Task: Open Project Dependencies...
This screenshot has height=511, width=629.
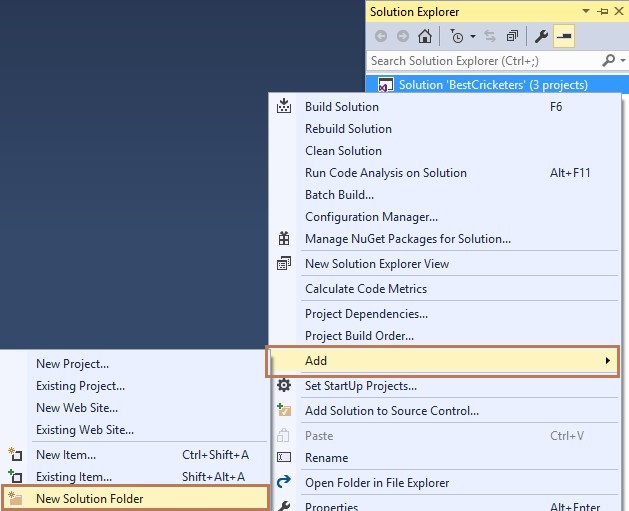Action: [445, 314]
